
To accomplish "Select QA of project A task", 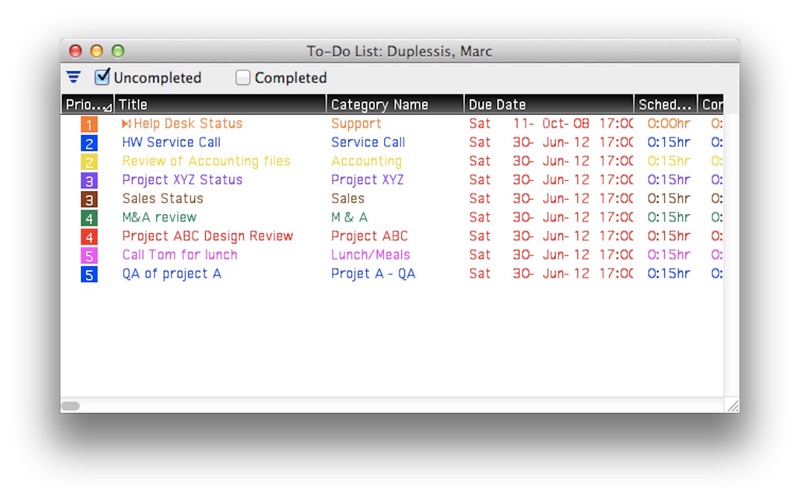I will pyautogui.click(x=171, y=273).
